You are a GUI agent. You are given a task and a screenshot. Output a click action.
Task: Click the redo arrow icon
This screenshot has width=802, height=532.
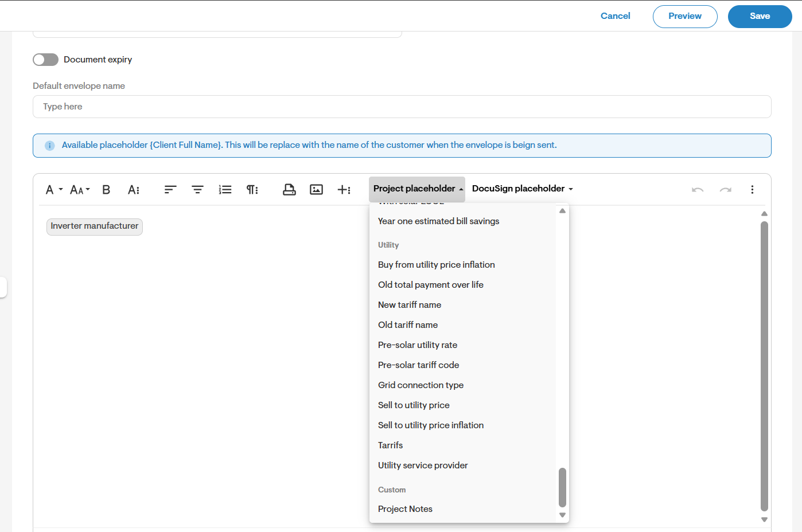click(x=725, y=190)
